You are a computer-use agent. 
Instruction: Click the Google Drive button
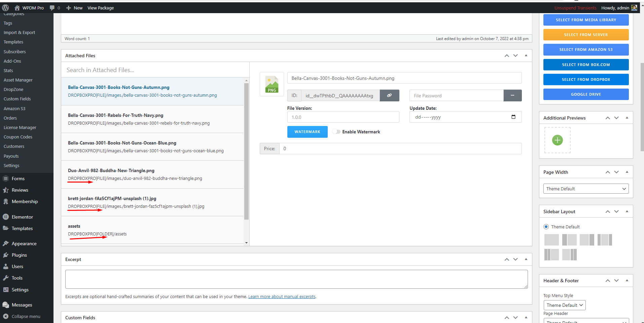586,94
